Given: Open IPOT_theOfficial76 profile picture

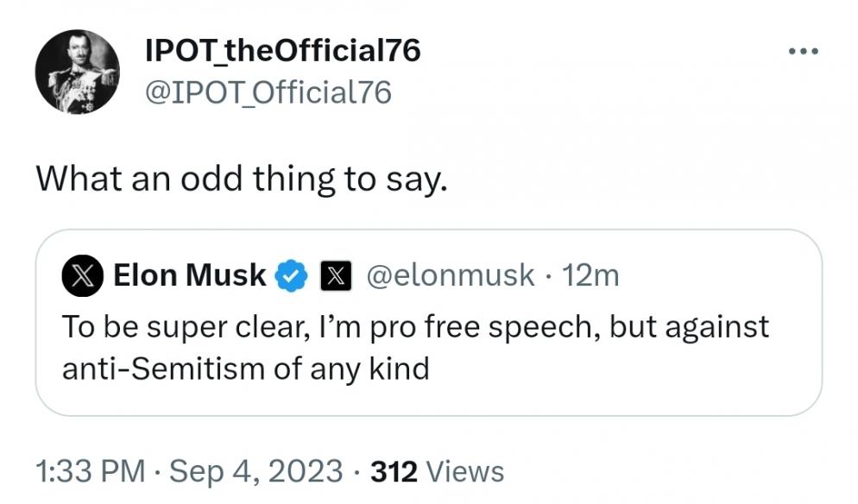Looking at the screenshot, I should tap(77, 72).
